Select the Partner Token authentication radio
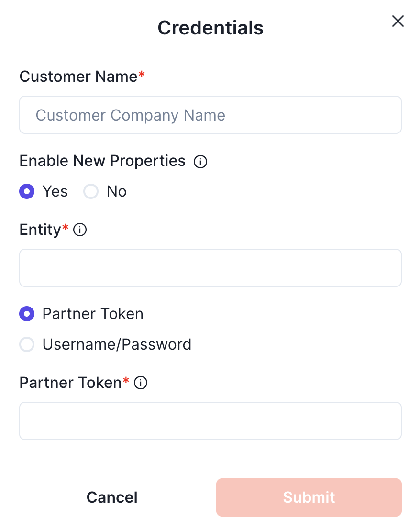The height and width of the screenshot is (528, 420). [27, 314]
